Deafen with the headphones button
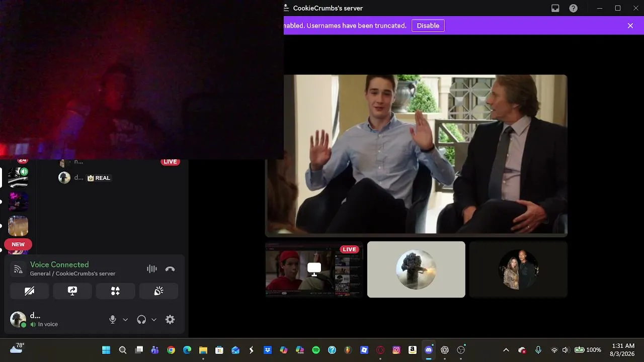 pos(141,320)
